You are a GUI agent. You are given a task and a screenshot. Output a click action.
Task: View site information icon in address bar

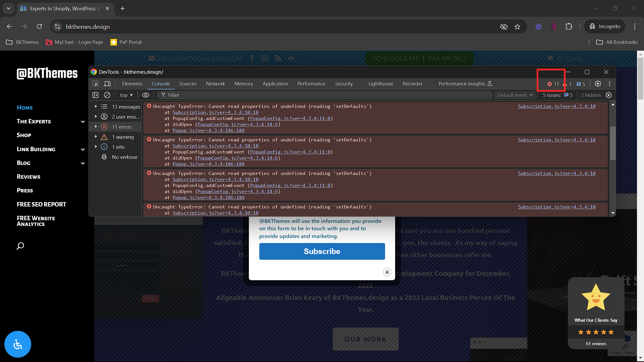(58, 26)
